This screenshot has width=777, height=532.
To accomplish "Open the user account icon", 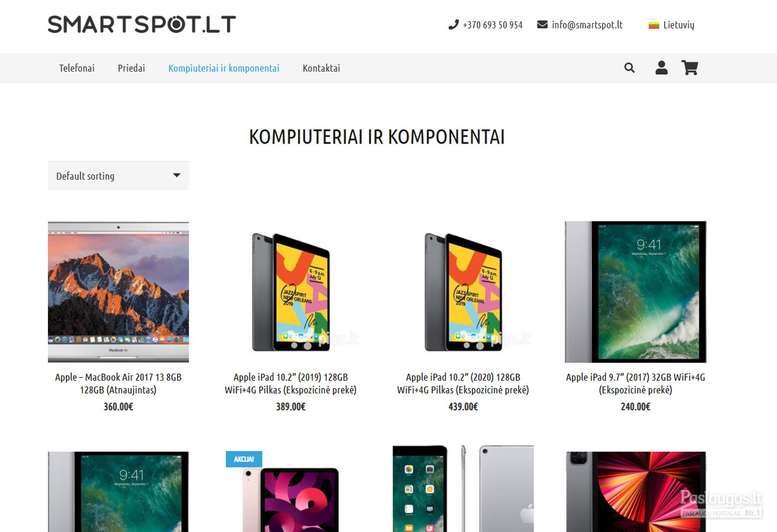I will click(x=661, y=68).
